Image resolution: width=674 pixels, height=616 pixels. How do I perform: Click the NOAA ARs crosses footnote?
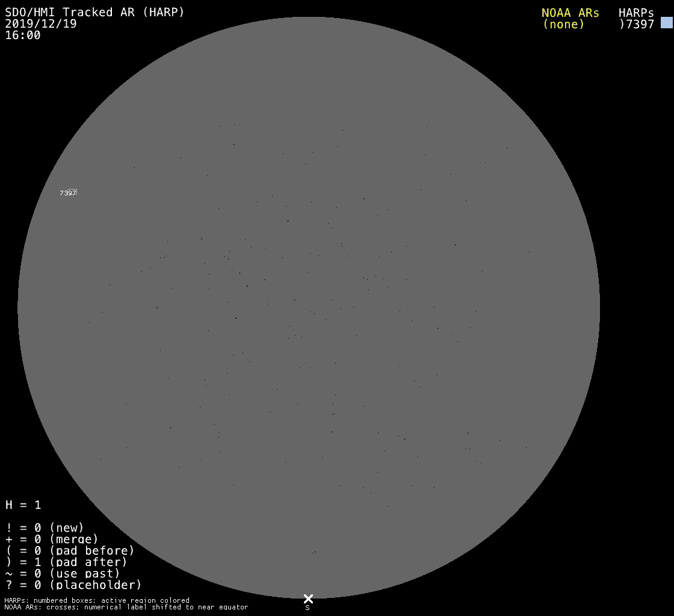pos(126,607)
